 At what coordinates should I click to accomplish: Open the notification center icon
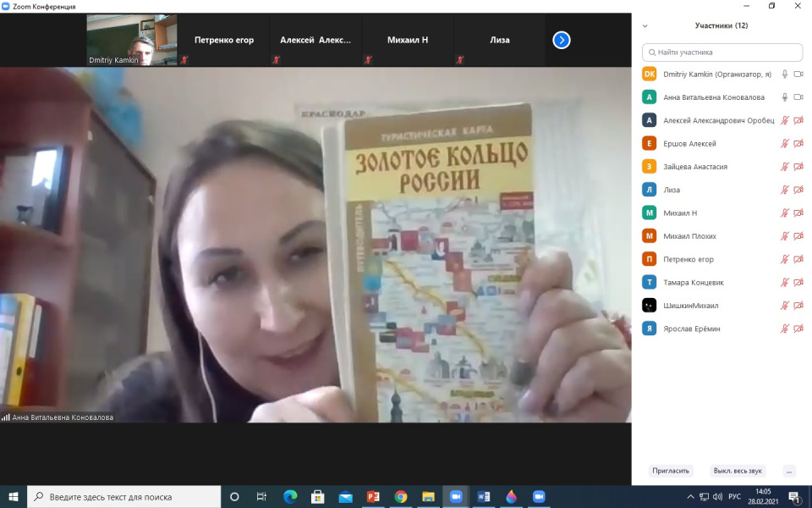pos(794,497)
